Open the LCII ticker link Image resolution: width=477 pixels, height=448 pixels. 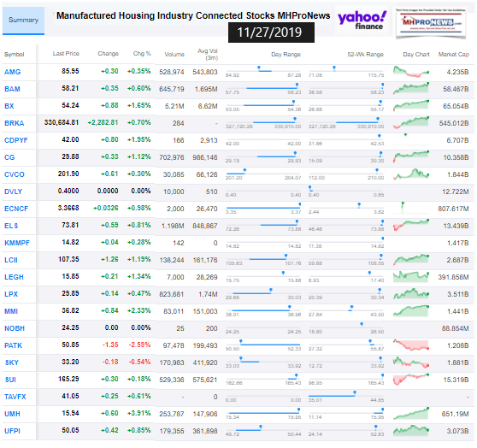tap(11, 260)
